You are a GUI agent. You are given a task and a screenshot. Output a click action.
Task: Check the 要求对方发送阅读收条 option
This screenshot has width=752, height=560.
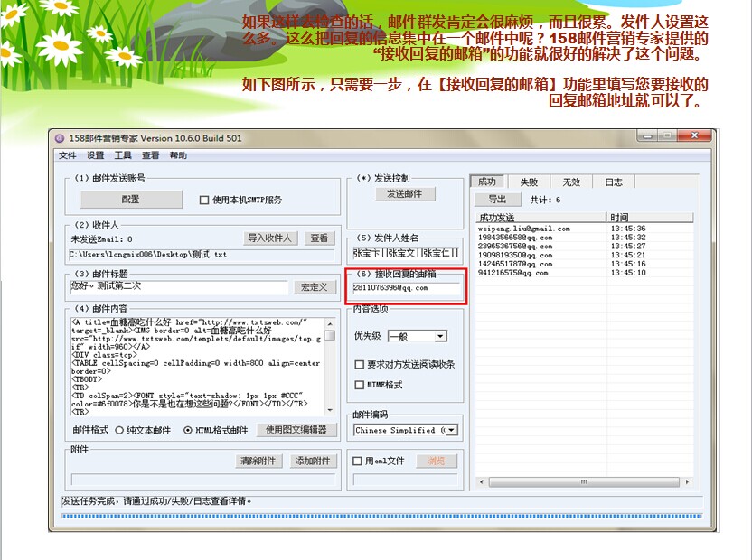click(360, 365)
